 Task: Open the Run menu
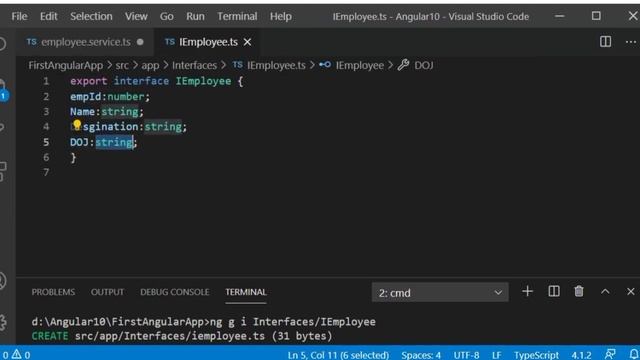(x=195, y=16)
